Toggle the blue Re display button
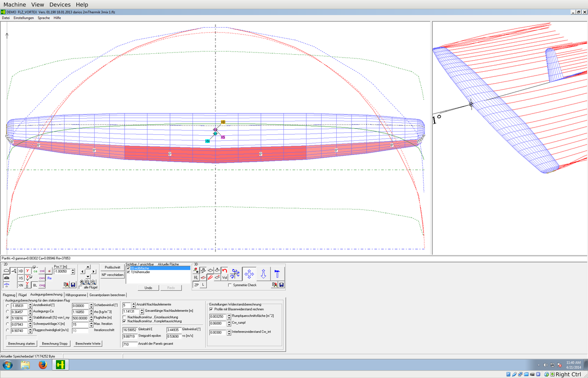The image size is (588, 378). point(49,278)
